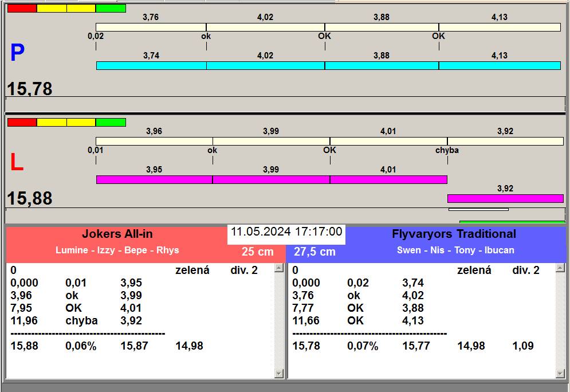Click the 0,02 start time in lane P
The height and width of the screenshot is (392, 570).
point(96,36)
